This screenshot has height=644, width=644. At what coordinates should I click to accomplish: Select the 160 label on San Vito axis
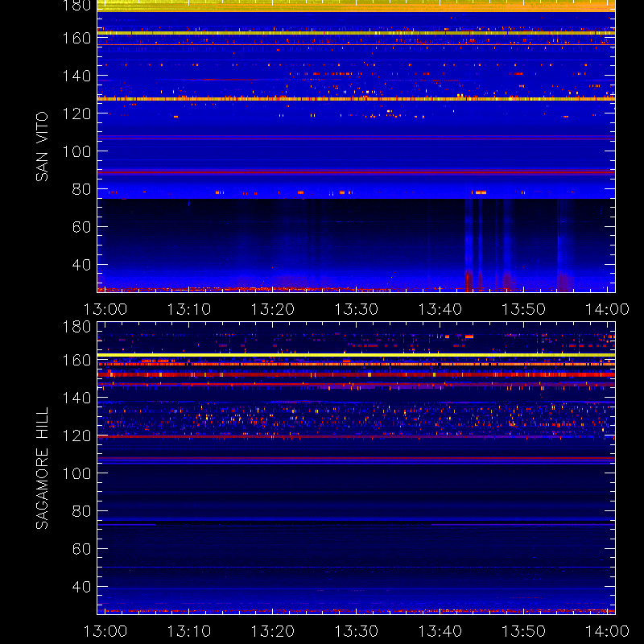(76, 38)
